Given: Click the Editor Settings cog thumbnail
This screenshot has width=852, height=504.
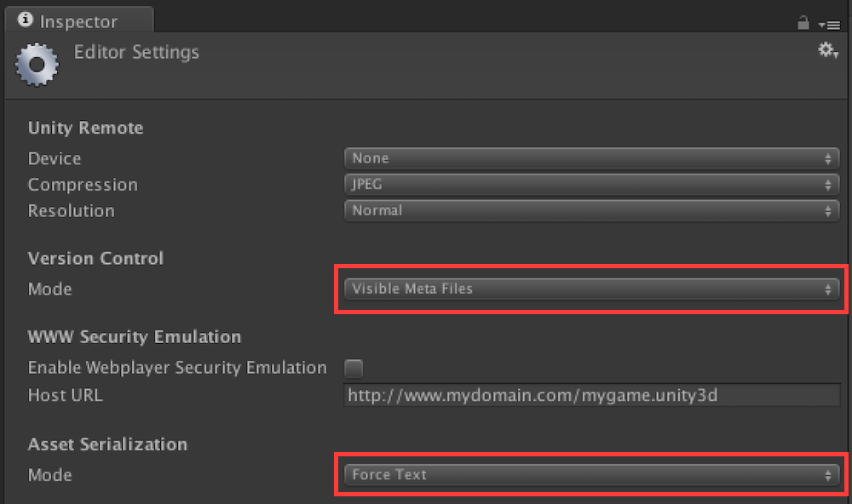Looking at the screenshot, I should tap(37, 64).
